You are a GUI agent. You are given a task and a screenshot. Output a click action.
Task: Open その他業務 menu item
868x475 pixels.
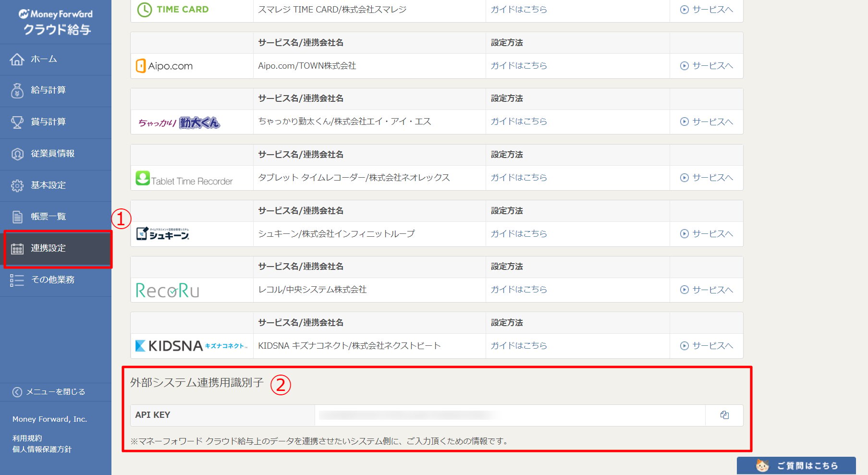56,280
